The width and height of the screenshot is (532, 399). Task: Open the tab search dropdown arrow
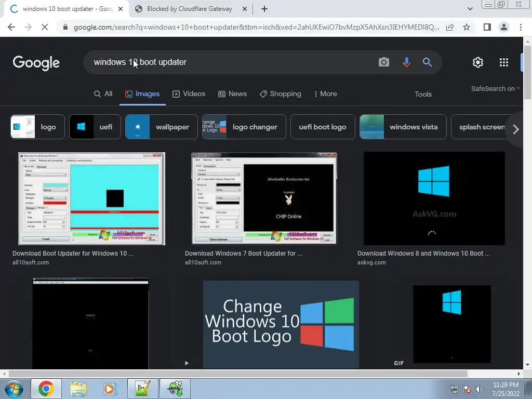click(470, 9)
